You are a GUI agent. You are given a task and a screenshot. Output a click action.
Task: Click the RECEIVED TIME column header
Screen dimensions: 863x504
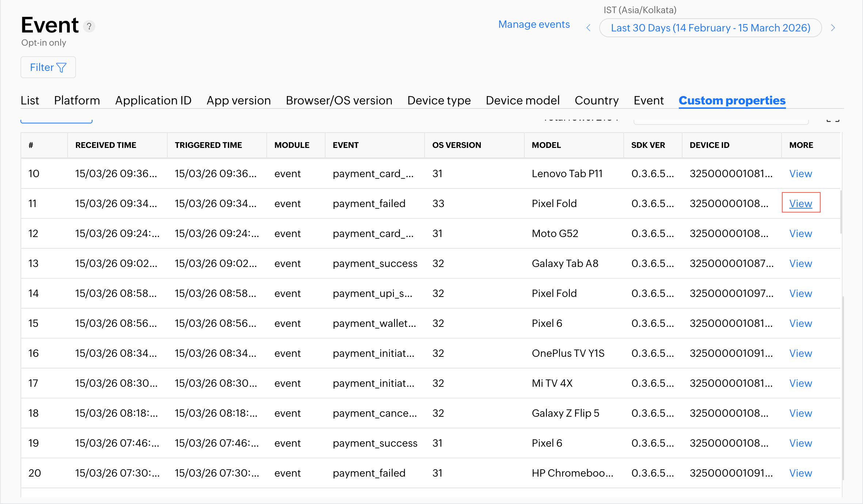(106, 145)
